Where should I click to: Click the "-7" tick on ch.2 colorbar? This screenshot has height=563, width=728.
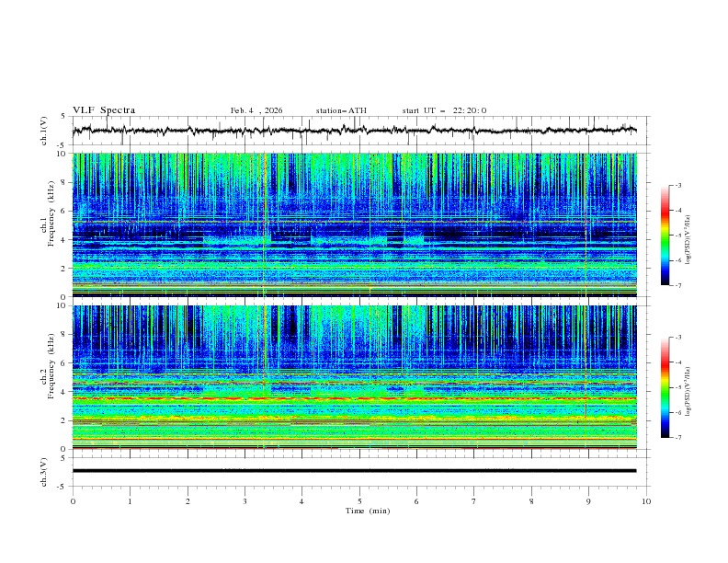(x=678, y=438)
